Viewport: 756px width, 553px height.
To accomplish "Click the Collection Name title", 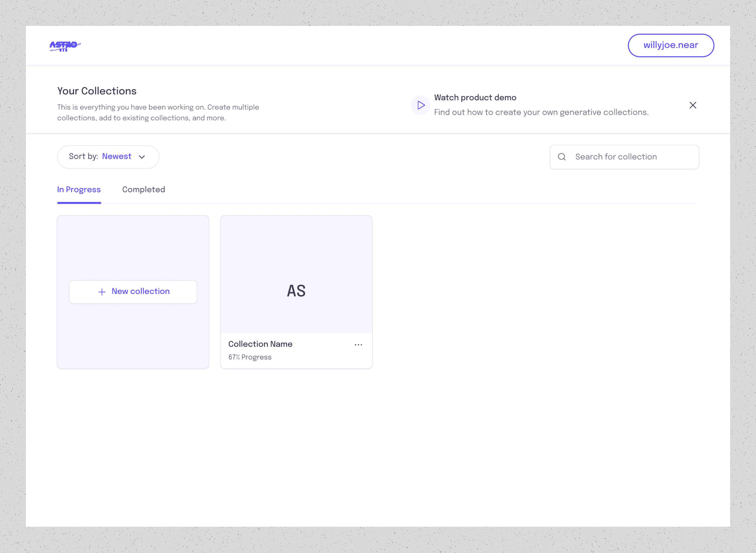I will pyautogui.click(x=260, y=344).
